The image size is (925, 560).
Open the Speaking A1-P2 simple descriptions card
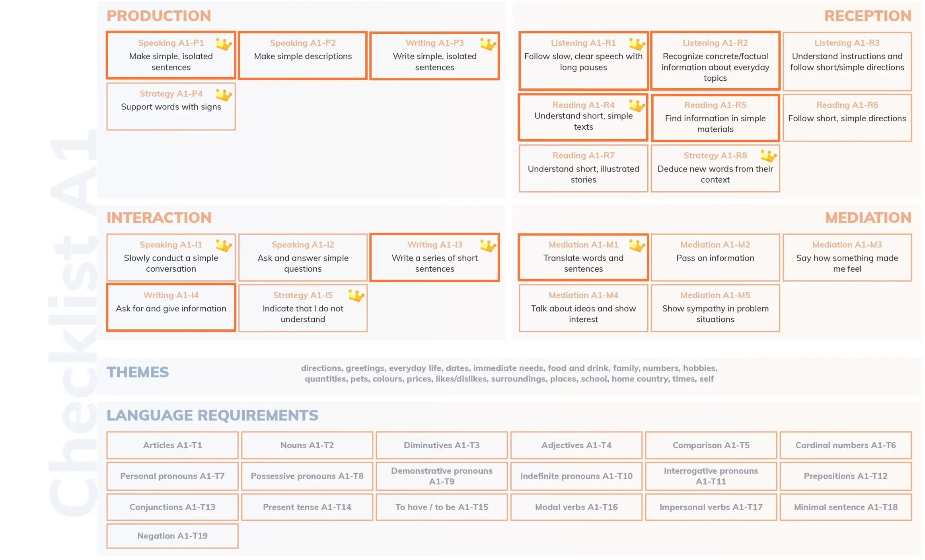pyautogui.click(x=303, y=56)
